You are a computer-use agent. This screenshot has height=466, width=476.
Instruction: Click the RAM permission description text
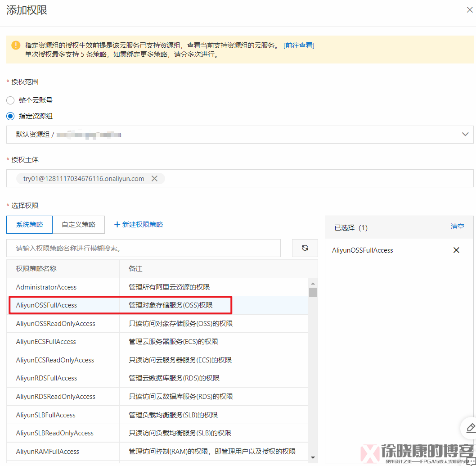pyautogui.click(x=212, y=452)
